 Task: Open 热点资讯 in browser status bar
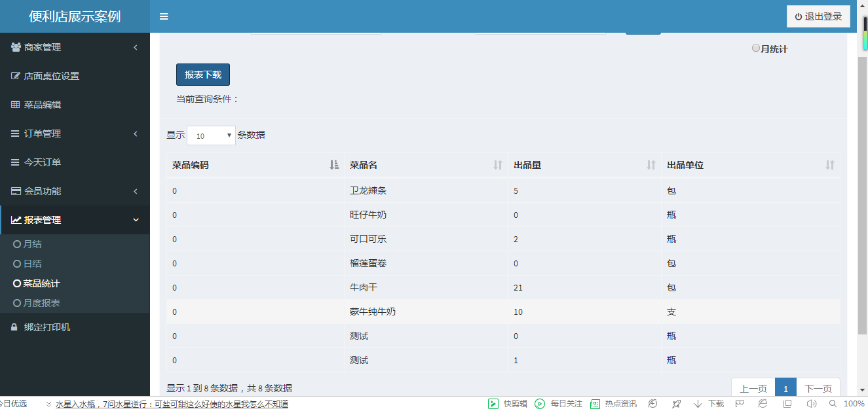pyautogui.click(x=613, y=404)
